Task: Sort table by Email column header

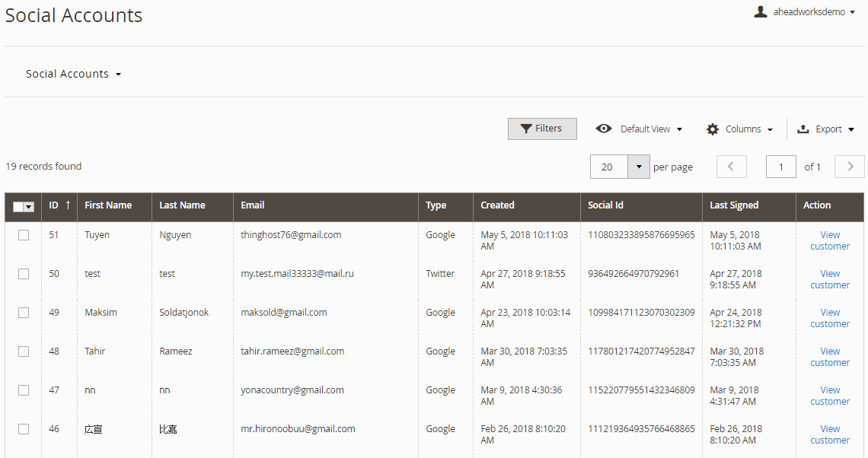Action: pyautogui.click(x=253, y=205)
